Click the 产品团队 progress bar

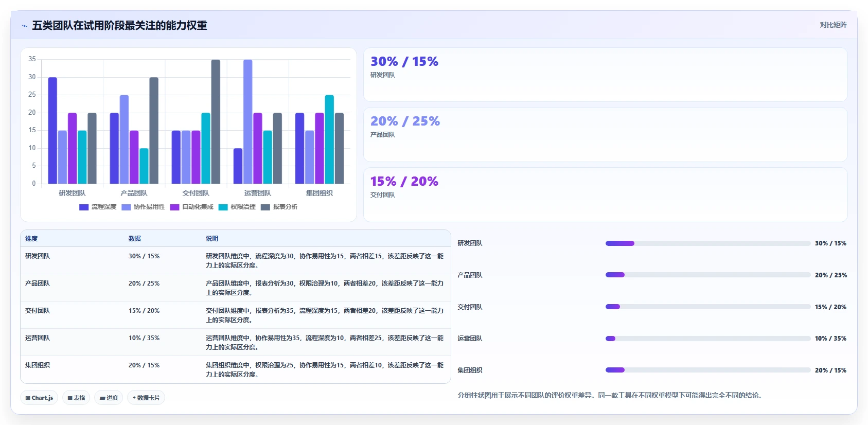point(707,275)
